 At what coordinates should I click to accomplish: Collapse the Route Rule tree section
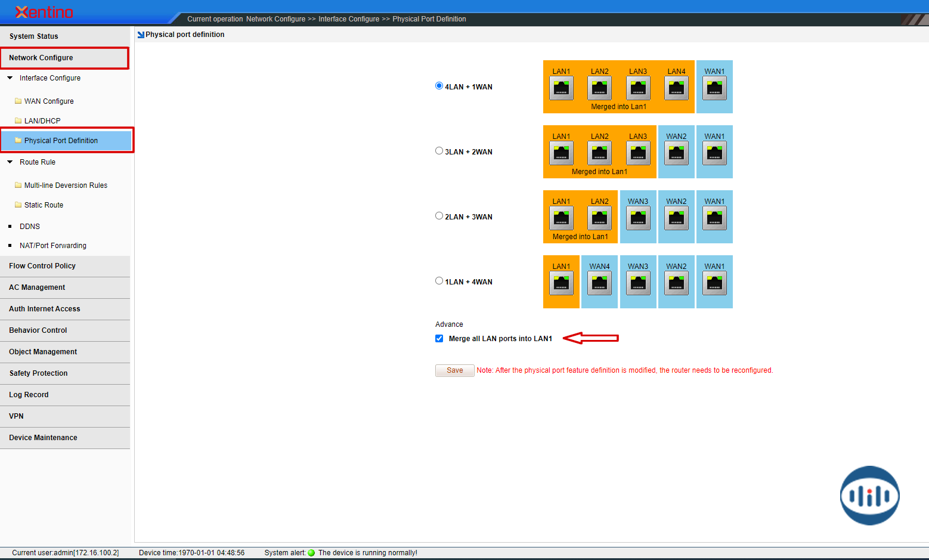10,162
